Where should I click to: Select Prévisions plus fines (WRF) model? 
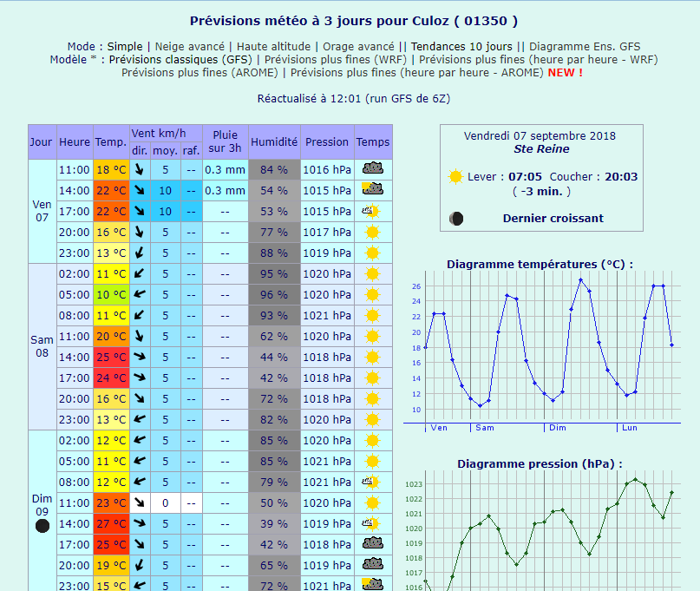pyautogui.click(x=336, y=59)
